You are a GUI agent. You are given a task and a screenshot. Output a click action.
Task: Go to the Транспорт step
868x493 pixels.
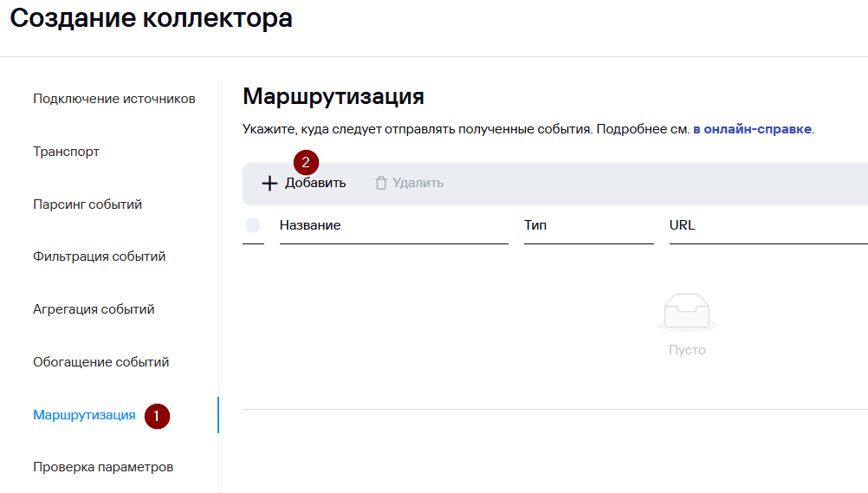point(66,152)
